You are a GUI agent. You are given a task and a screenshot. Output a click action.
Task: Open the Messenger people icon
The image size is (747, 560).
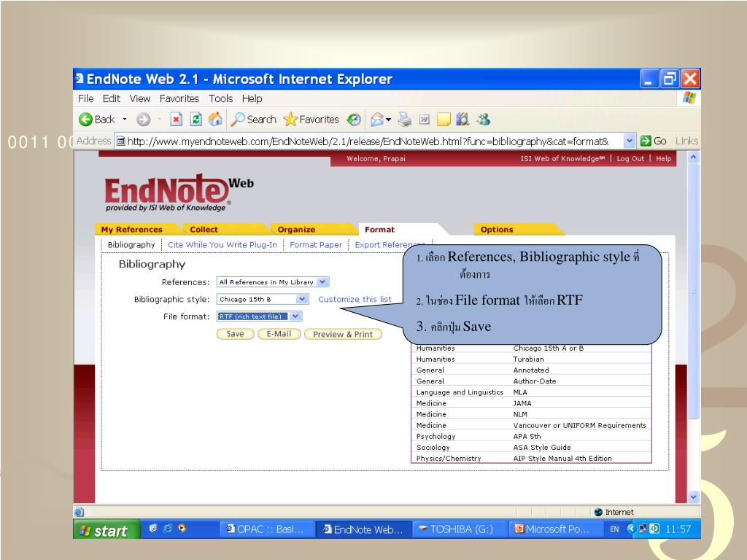point(483,119)
